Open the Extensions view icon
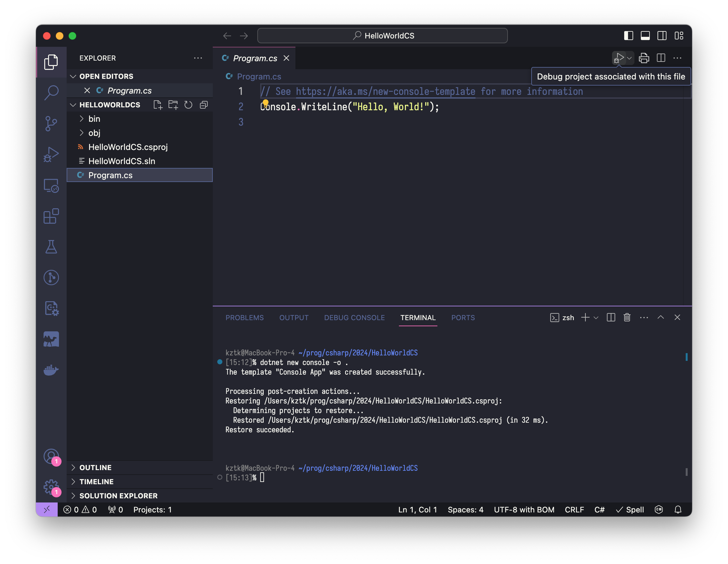 pos(51,216)
